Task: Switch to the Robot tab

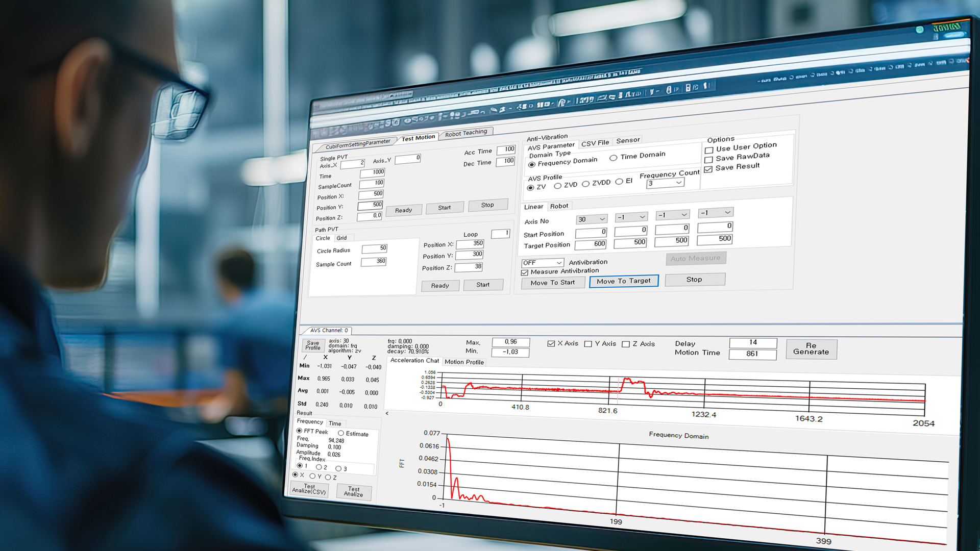Action: [x=559, y=206]
